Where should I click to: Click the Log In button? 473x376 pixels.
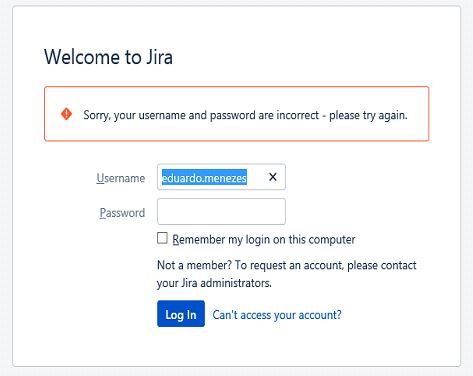coord(181,314)
